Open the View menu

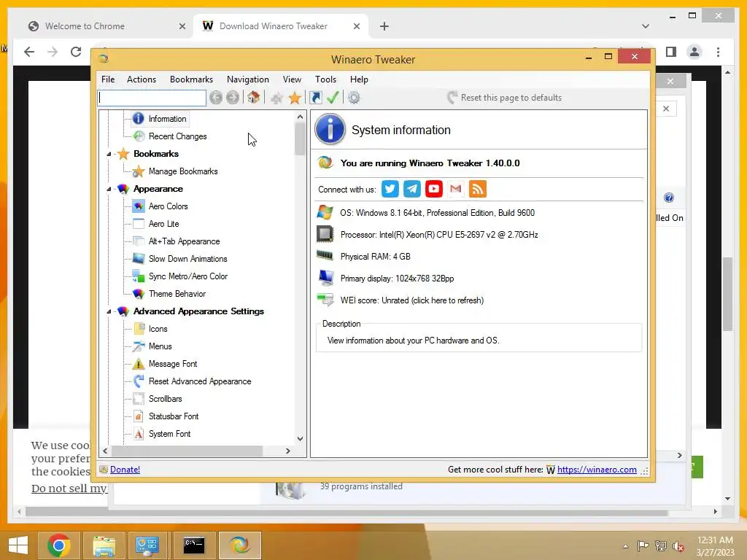pos(292,79)
